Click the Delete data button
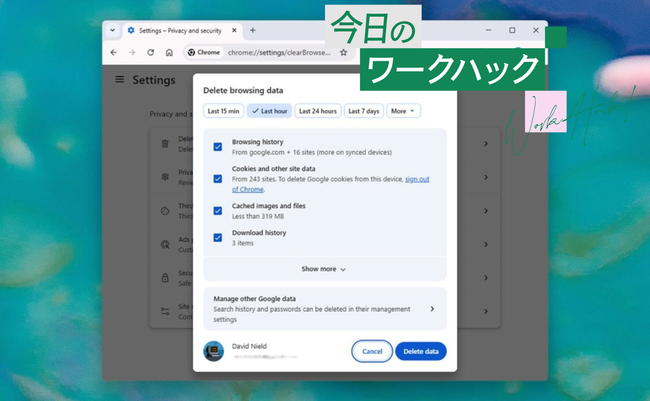 coord(420,351)
